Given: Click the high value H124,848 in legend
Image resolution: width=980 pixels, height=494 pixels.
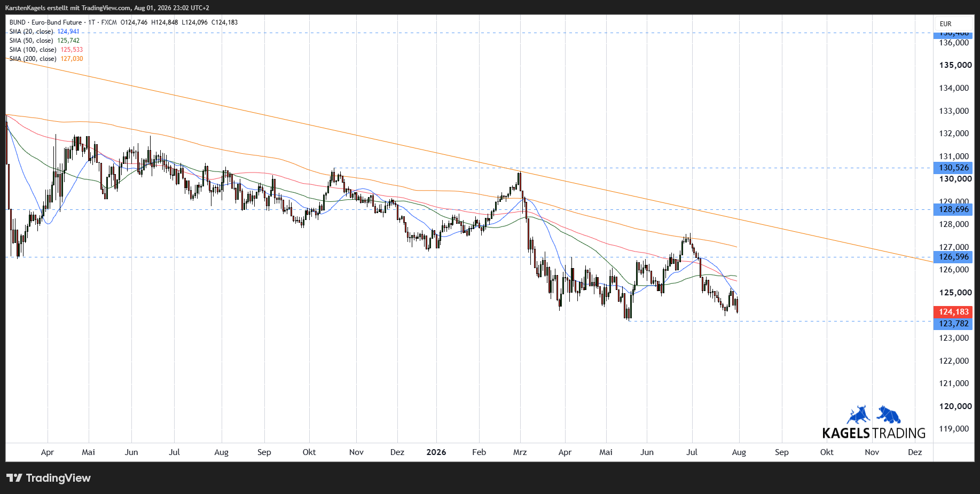Looking at the screenshot, I should pos(164,22).
